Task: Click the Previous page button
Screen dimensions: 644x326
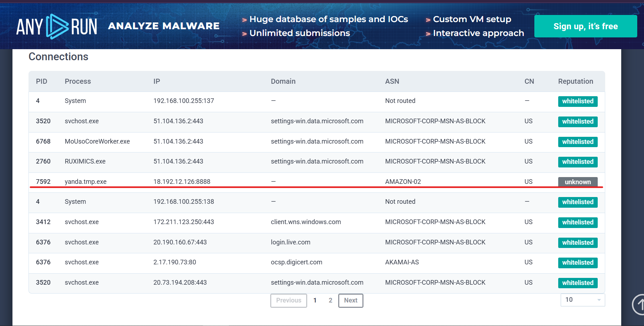Action: click(x=289, y=300)
